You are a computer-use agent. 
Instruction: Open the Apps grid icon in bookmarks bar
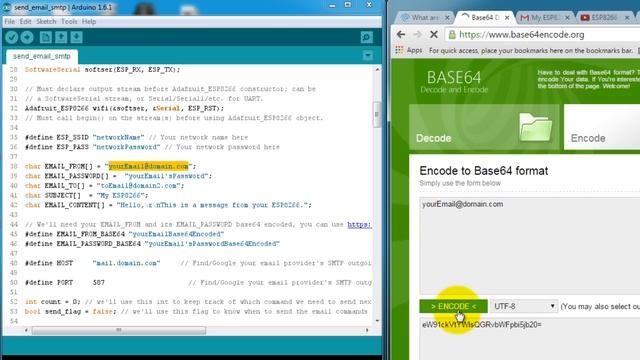[399, 50]
